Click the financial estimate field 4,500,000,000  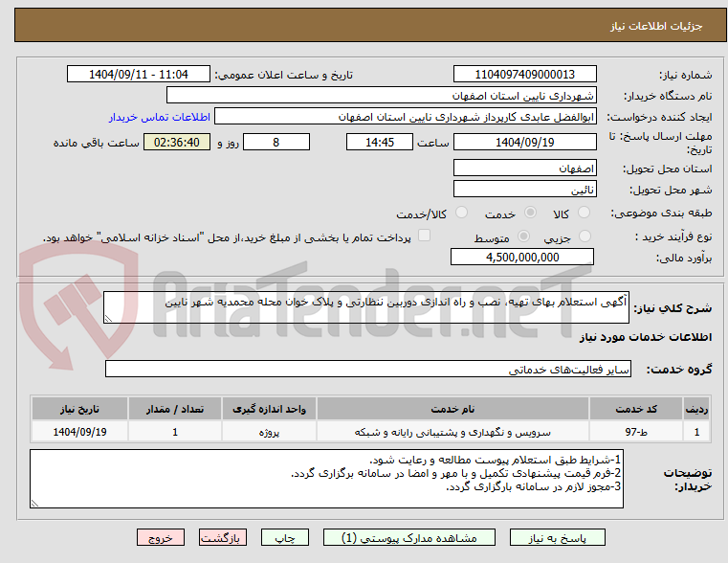click(522, 257)
